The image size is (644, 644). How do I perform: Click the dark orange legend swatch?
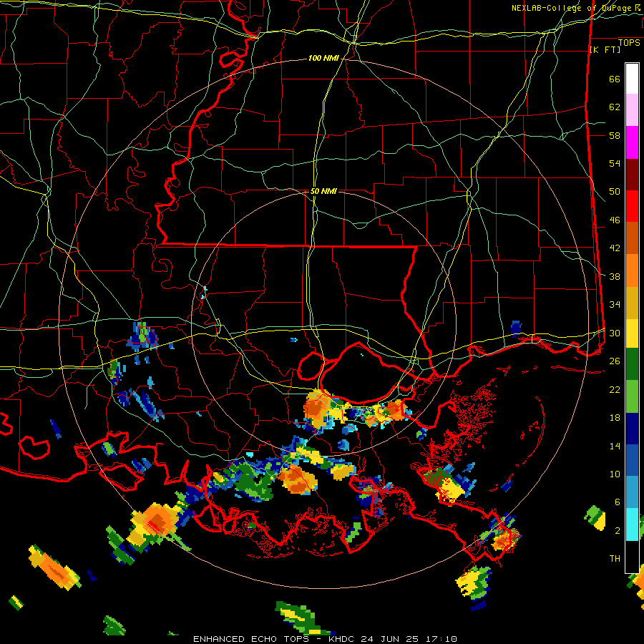[632, 238]
